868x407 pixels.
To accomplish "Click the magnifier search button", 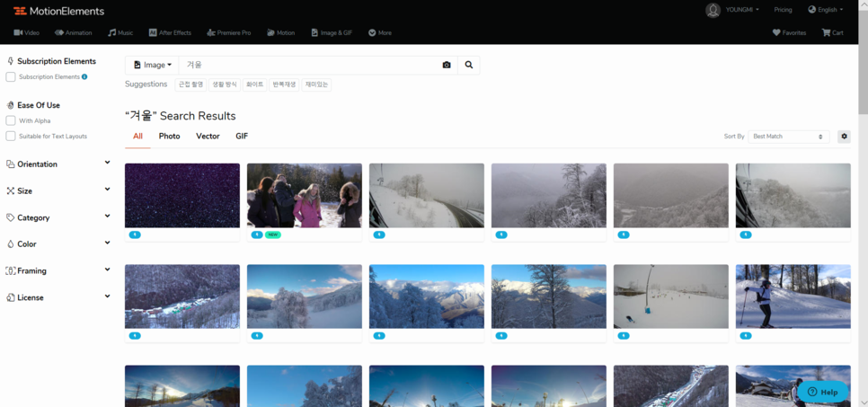I will point(469,65).
